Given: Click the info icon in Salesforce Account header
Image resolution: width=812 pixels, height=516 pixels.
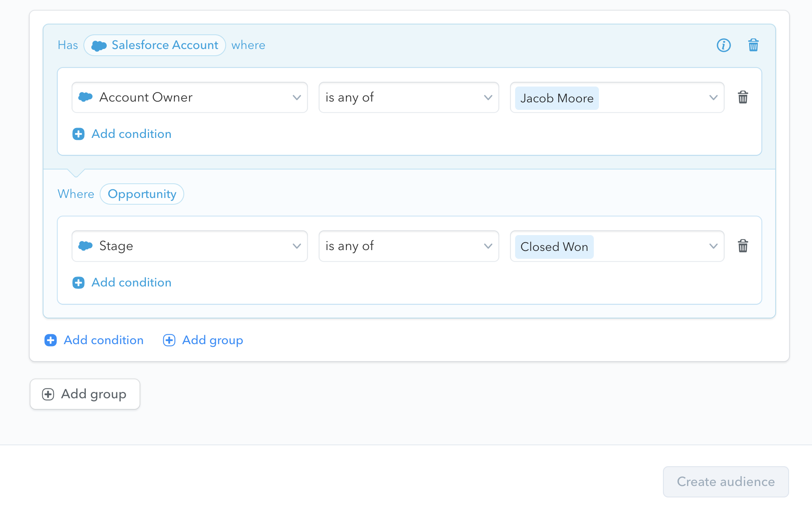Looking at the screenshot, I should click(x=723, y=45).
